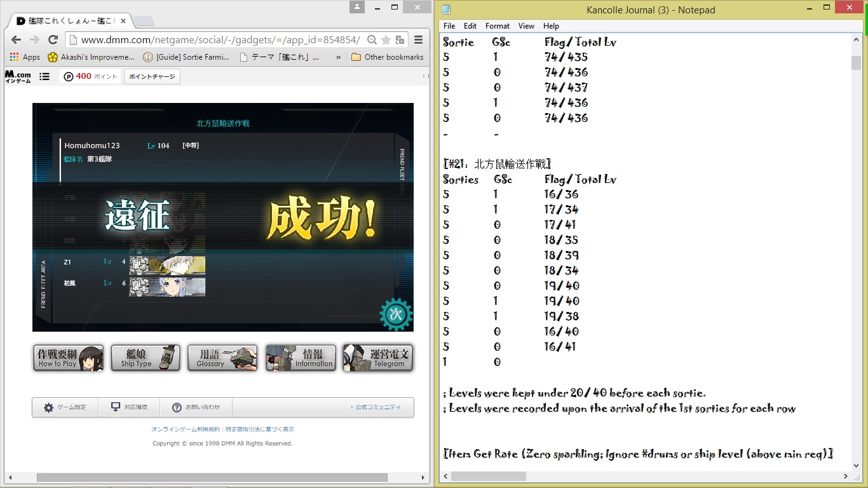The image size is (868, 488).
Task: Click Z1 ship banner thumbnail
Action: (x=167, y=265)
